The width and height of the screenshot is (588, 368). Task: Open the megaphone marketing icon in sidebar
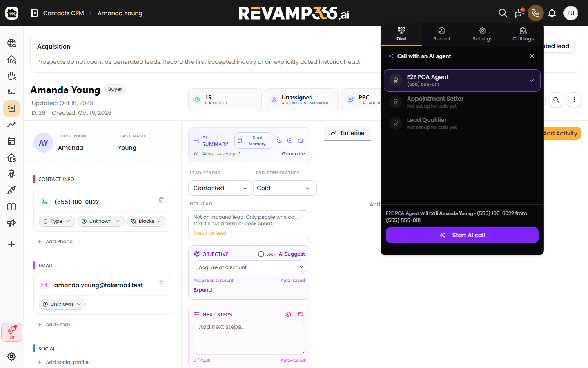11,223
